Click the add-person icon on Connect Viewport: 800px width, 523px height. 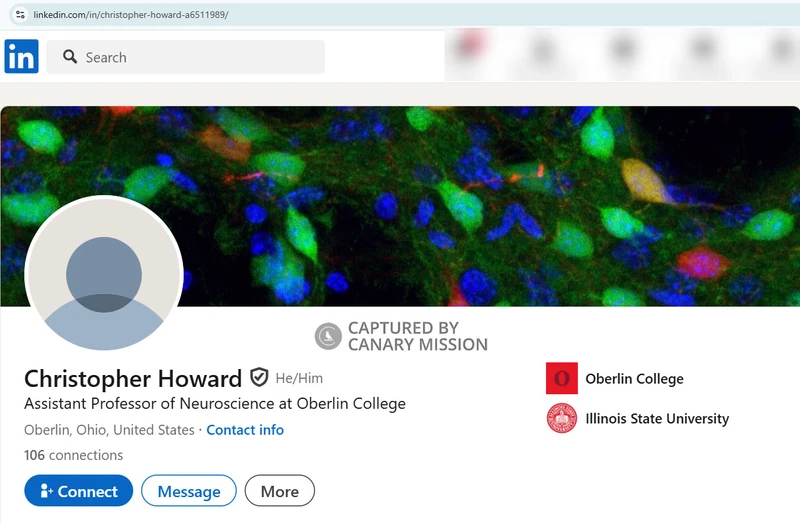pyautogui.click(x=46, y=491)
